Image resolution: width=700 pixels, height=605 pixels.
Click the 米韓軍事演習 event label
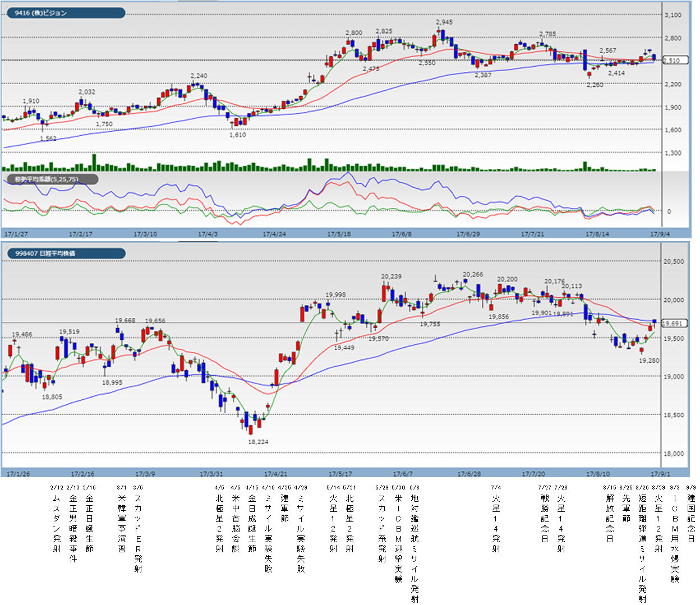click(122, 524)
